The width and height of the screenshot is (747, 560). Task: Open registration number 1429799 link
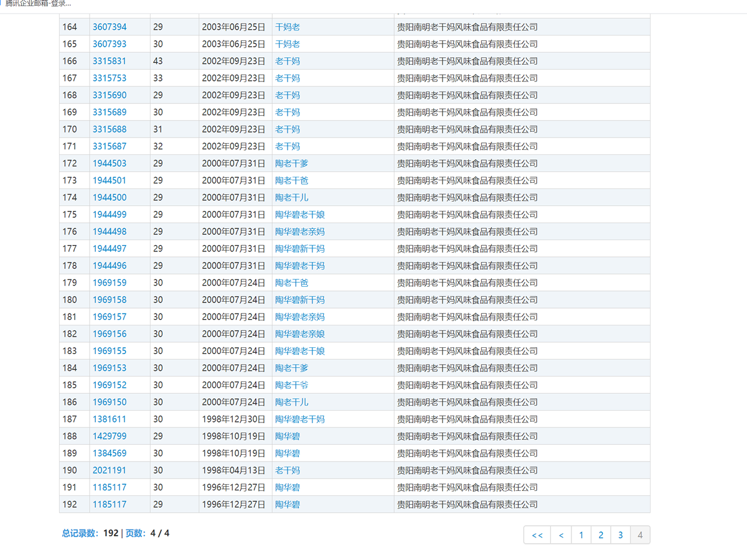pyautogui.click(x=110, y=436)
